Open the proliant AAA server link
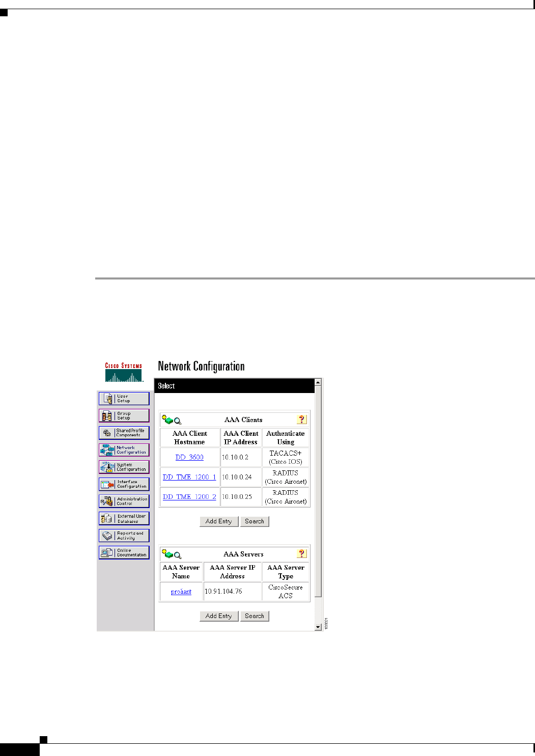The image size is (535, 756). coord(181,592)
